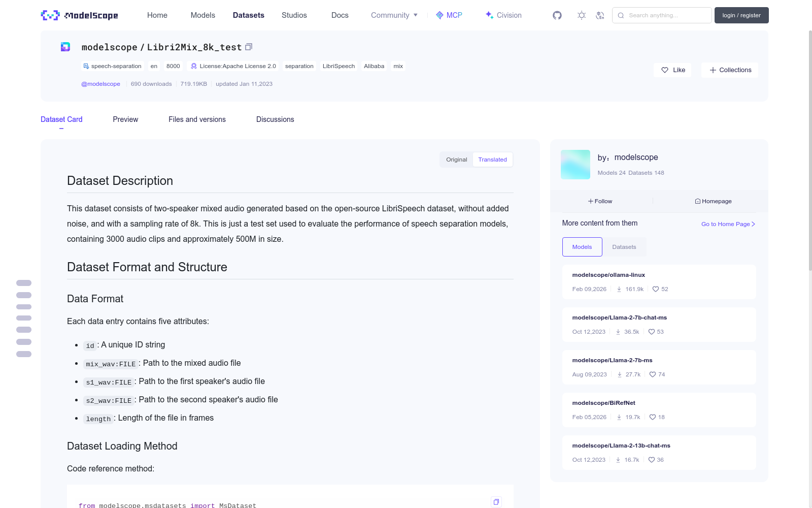
Task: Click the ModelScope logo in the header
Action: [x=79, y=15]
